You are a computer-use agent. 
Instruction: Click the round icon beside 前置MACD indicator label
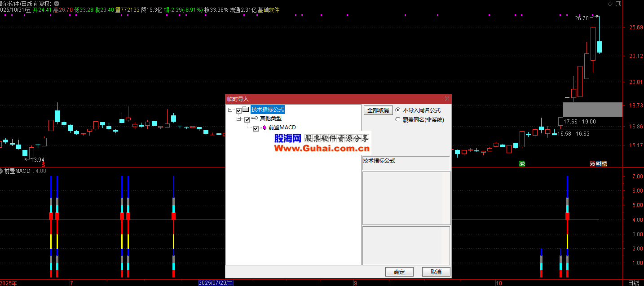point(1,171)
